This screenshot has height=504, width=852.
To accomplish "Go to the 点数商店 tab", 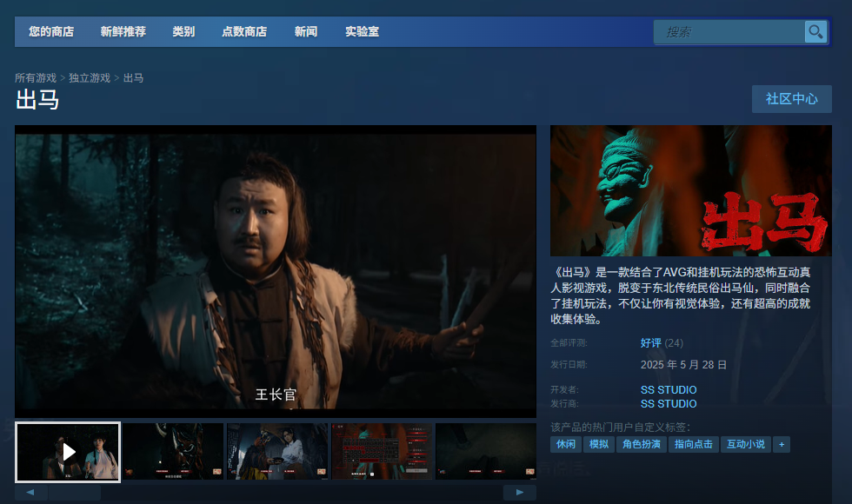I will pyautogui.click(x=244, y=32).
